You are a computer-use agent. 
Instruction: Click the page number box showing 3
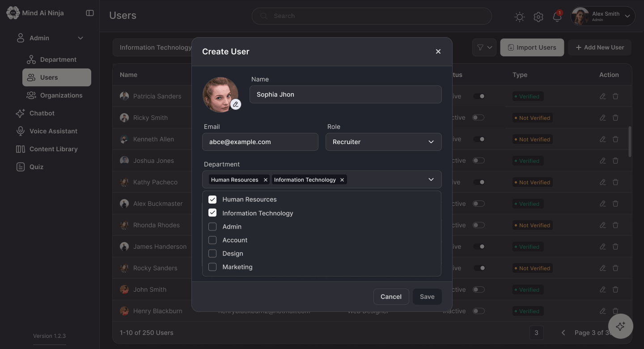coord(536,332)
